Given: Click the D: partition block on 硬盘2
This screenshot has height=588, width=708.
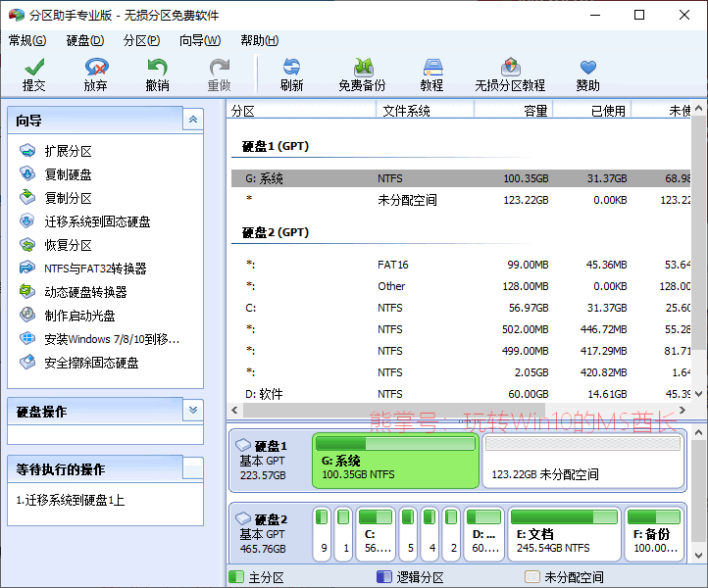Looking at the screenshot, I should [484, 534].
